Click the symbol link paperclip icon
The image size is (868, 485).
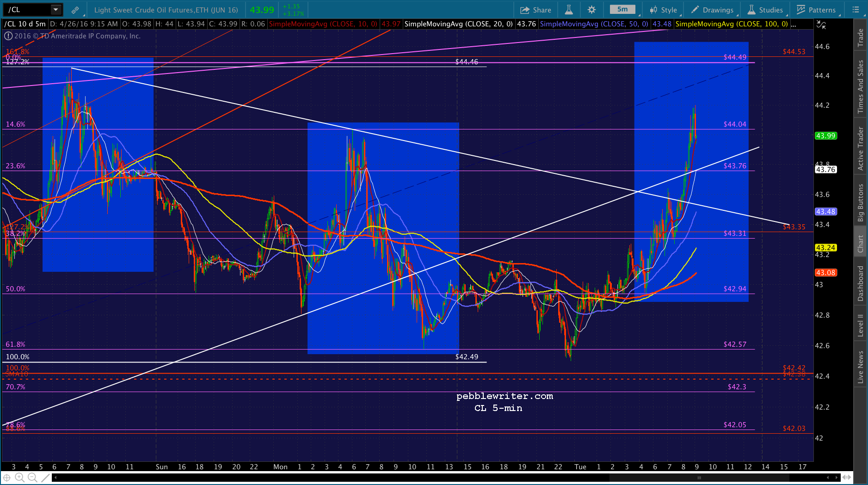[75, 10]
